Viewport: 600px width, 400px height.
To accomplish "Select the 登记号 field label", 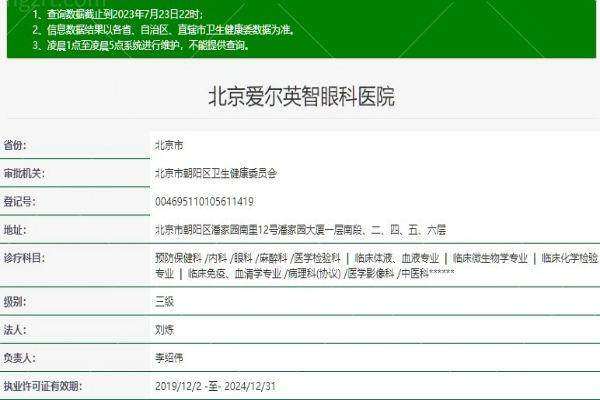I will tap(20, 201).
